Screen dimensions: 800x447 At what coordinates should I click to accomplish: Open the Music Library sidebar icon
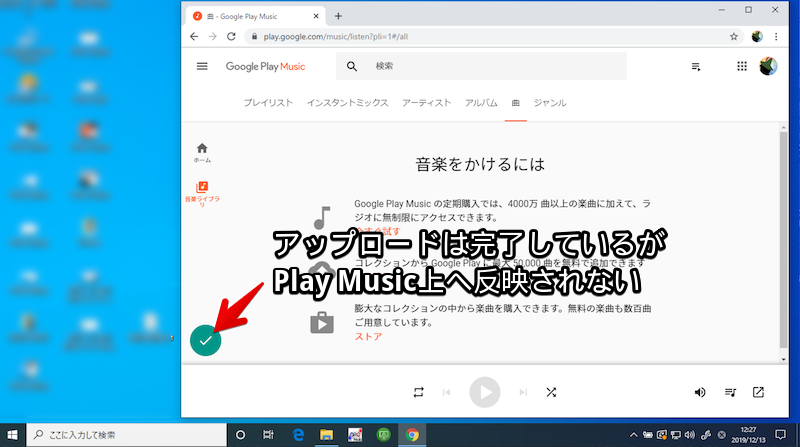pos(202,187)
